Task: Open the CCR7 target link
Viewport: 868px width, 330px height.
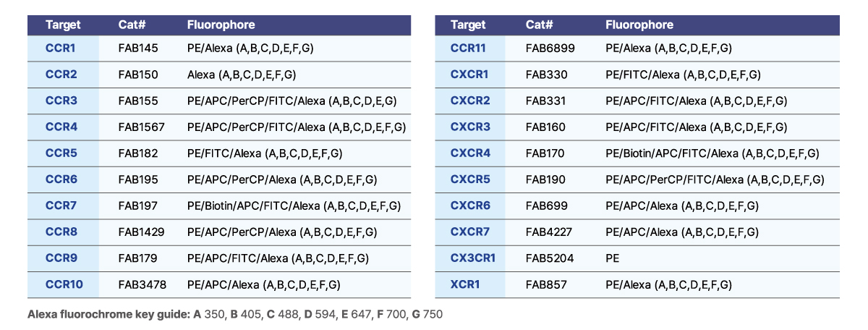Action: 61,206
